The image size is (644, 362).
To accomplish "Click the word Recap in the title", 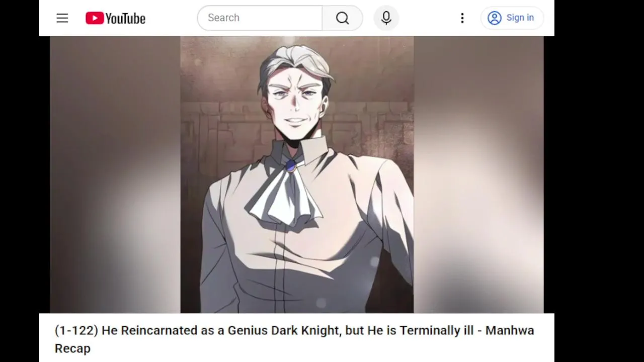I will pos(72,348).
